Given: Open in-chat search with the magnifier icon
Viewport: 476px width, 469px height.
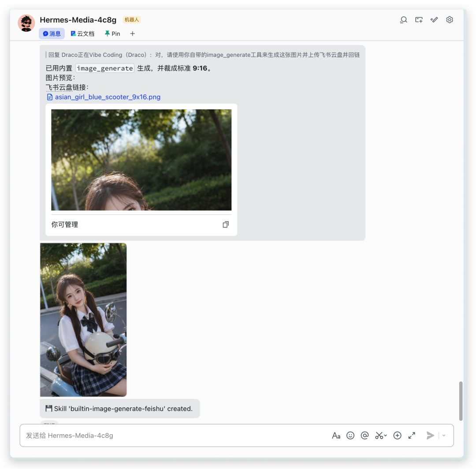Looking at the screenshot, I should pos(403,19).
